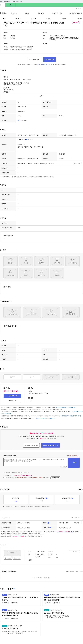Open 취업지원 menu in top navigation
The height and width of the screenshot is (644, 83).
coord(27,13)
